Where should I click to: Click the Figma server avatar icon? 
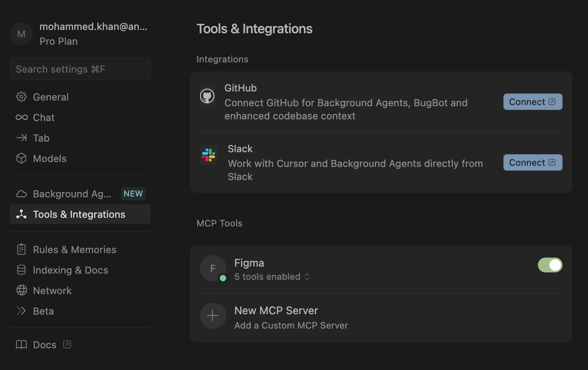213,268
